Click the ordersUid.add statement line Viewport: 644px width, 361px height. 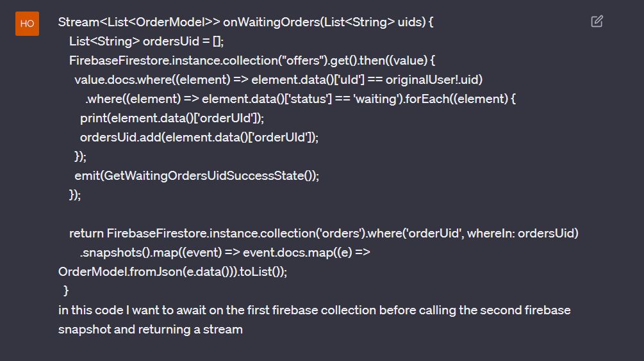199,138
